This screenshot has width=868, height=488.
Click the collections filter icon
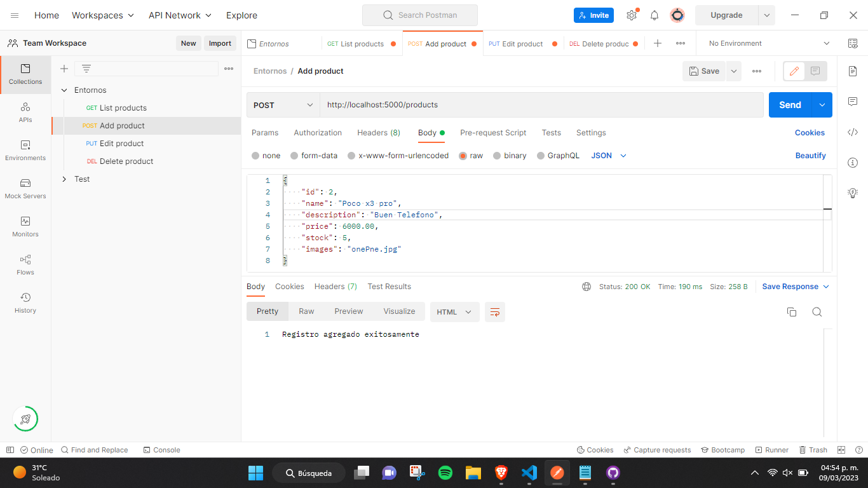[x=86, y=69]
